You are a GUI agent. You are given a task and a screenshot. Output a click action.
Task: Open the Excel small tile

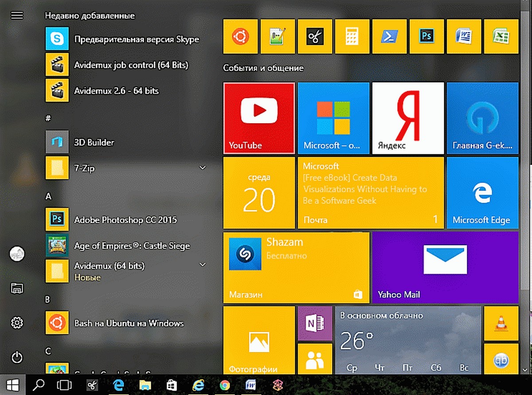(x=501, y=37)
